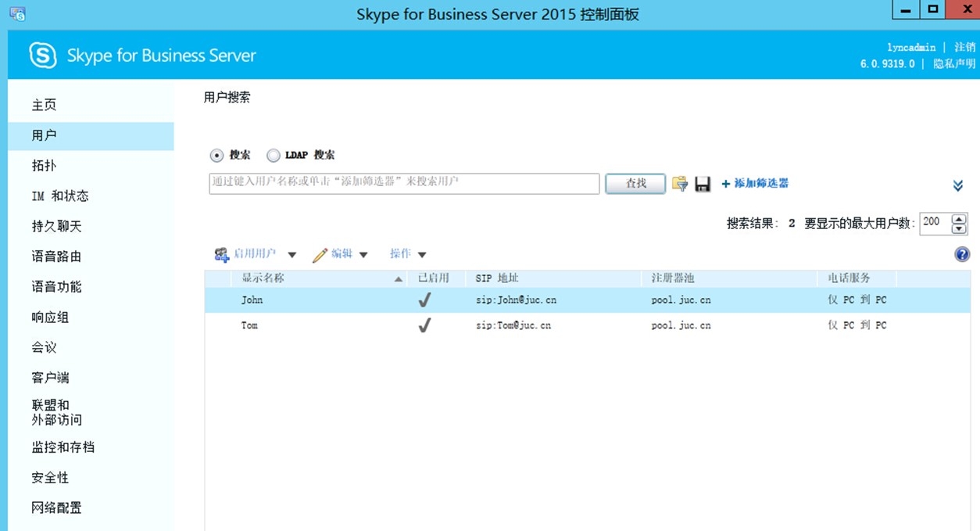Save the query with the floppy disk icon
This screenshot has height=531, width=980.
(x=703, y=184)
